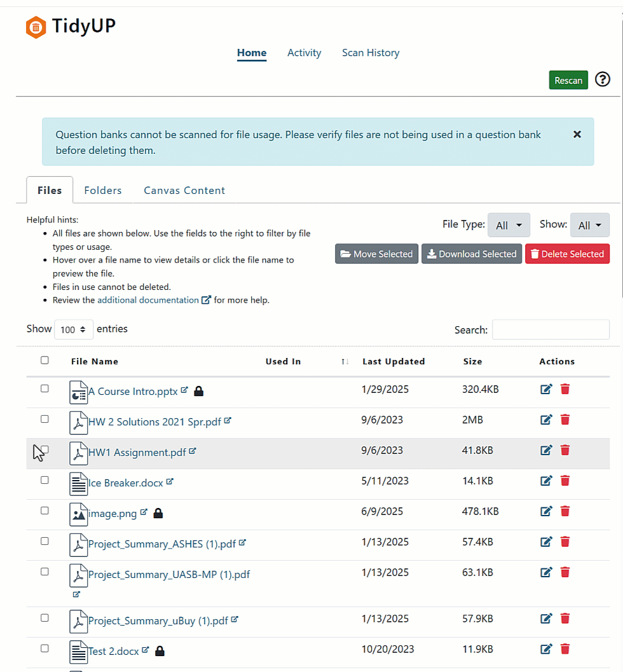Click edit icon for HW 2 Solutions 2021 Spr.pdf

546,420
